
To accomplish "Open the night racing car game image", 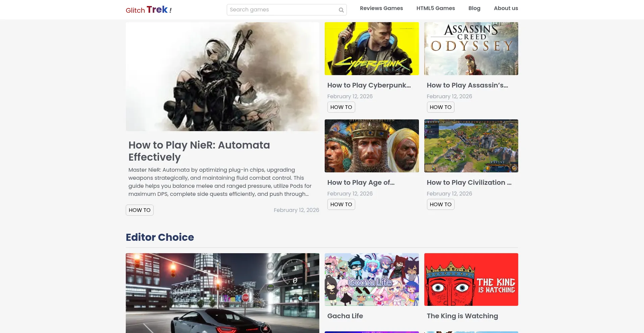I will pyautogui.click(x=222, y=293).
